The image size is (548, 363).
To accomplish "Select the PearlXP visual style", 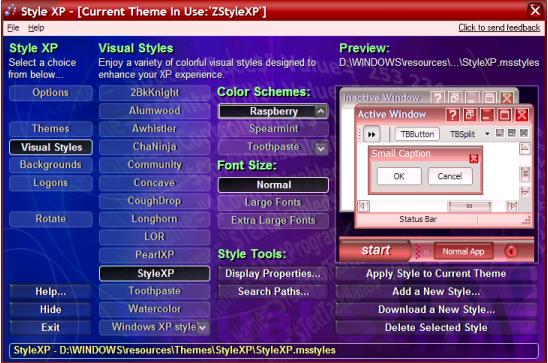I will (154, 255).
